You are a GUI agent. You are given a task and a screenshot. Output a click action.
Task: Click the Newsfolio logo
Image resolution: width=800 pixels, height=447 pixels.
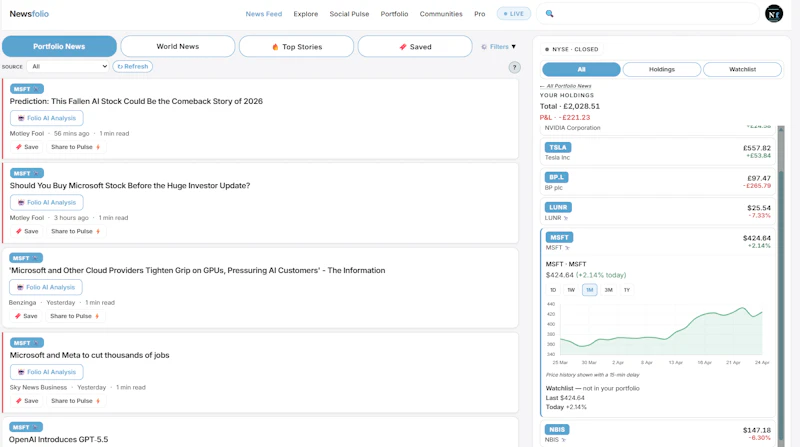tap(29, 14)
